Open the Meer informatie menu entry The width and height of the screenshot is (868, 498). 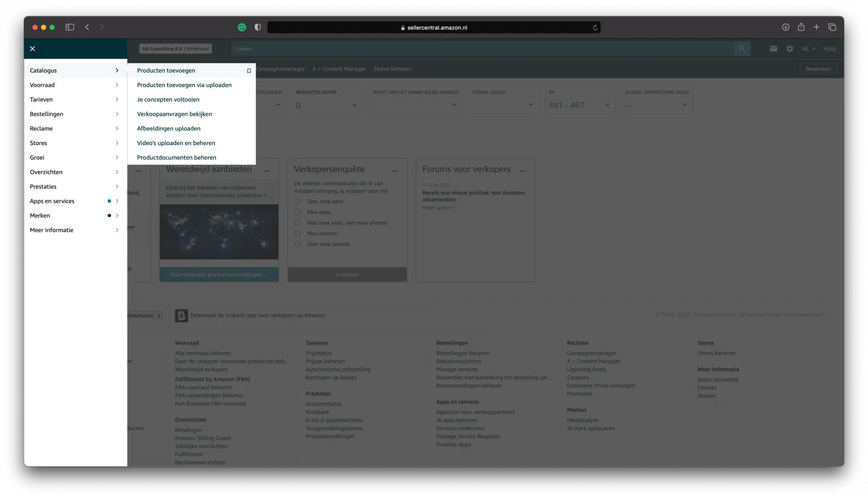(x=75, y=230)
